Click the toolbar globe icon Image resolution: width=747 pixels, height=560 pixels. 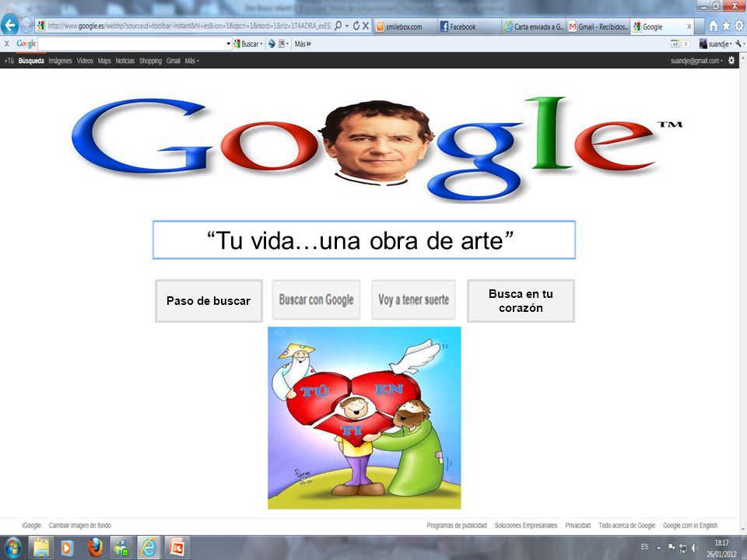tap(272, 44)
